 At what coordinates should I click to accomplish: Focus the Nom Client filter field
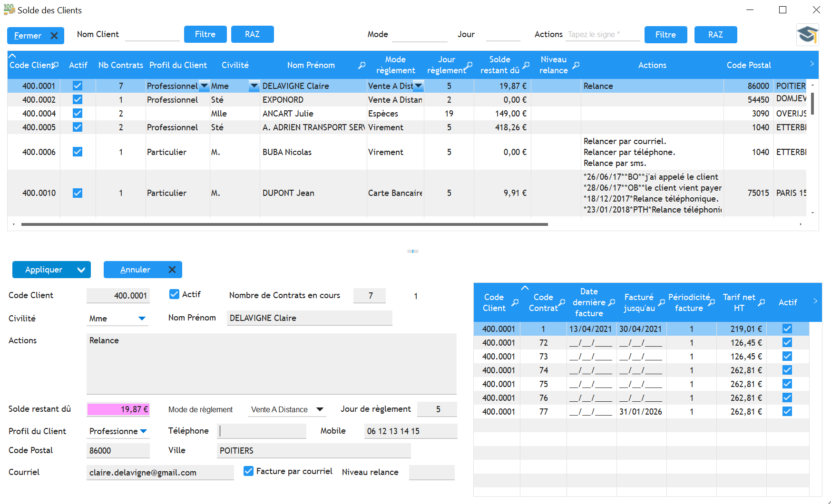(x=152, y=35)
